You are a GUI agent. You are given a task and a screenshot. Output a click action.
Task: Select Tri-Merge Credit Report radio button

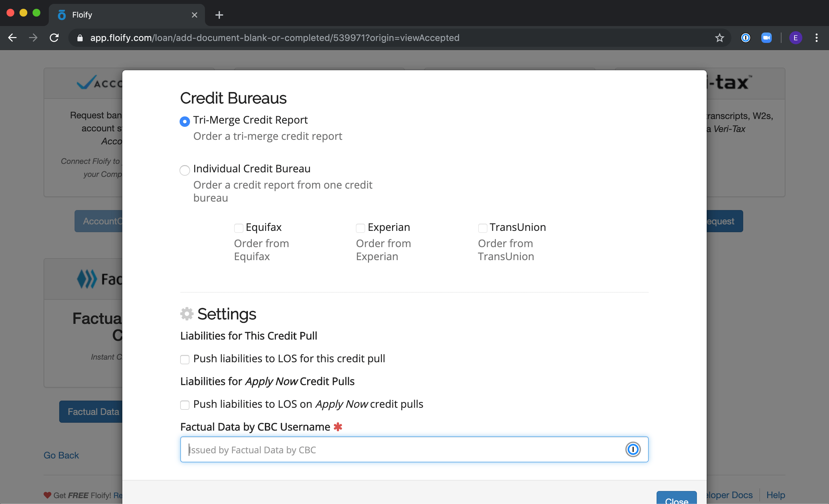tap(185, 121)
